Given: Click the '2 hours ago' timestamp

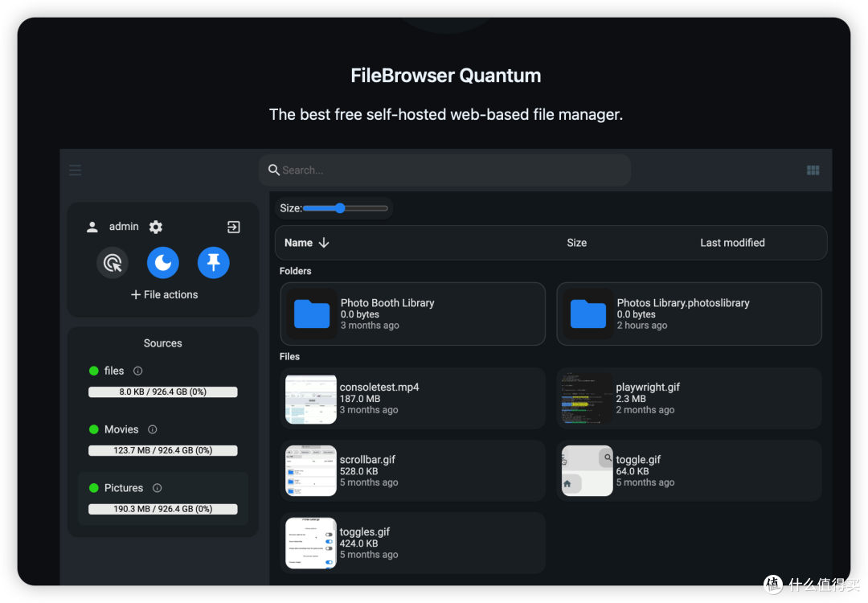Looking at the screenshot, I should point(641,326).
